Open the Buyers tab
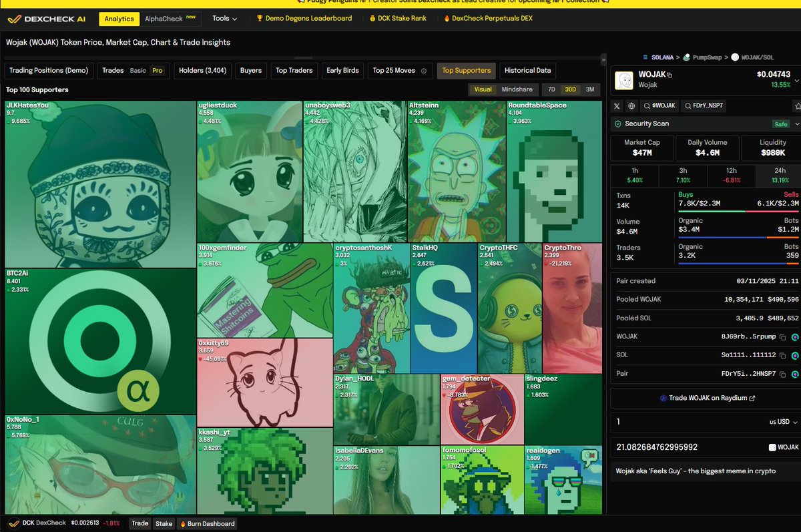 (251, 71)
